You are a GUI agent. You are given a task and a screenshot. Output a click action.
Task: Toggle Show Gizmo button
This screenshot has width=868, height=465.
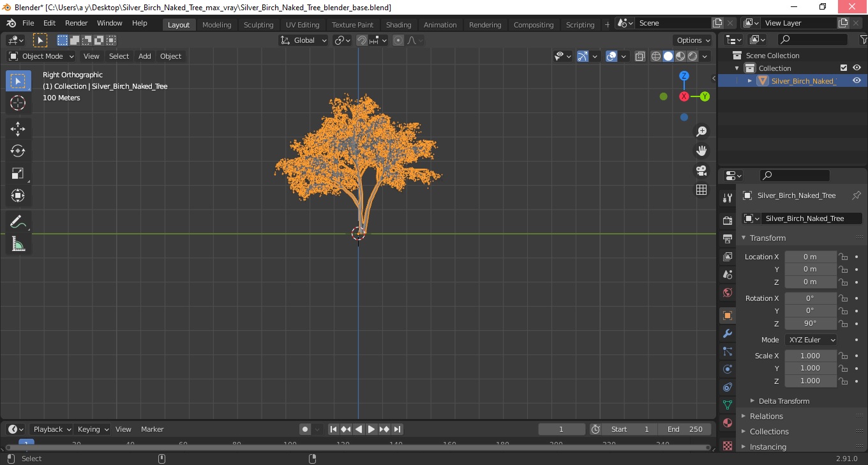point(583,56)
